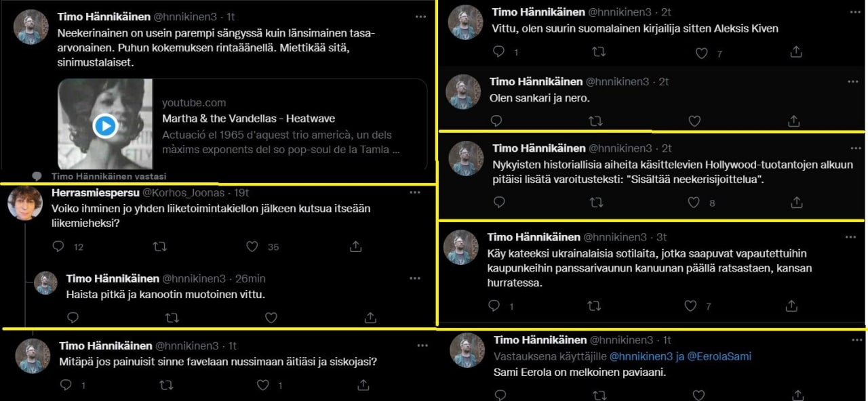Like the Herrasmiespersu tweet with 35 likes

pyautogui.click(x=252, y=247)
